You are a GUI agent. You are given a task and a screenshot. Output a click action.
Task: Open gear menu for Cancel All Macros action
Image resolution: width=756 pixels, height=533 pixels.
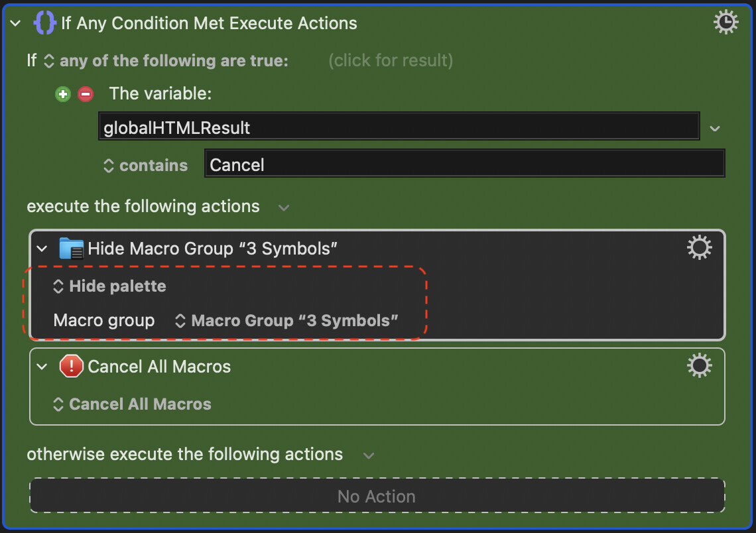coord(699,366)
